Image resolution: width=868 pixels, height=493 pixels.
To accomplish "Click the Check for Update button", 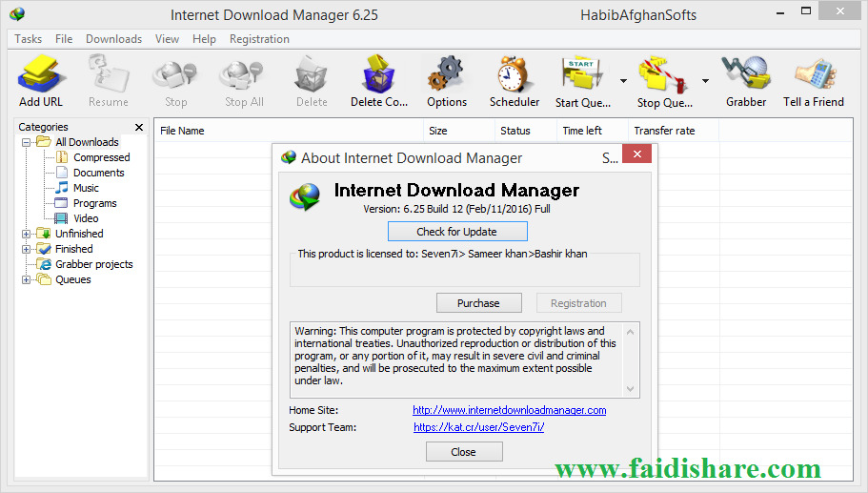I will coord(457,232).
